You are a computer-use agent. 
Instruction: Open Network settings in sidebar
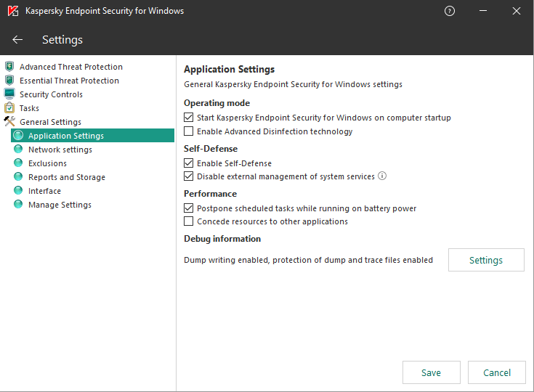pyautogui.click(x=60, y=150)
